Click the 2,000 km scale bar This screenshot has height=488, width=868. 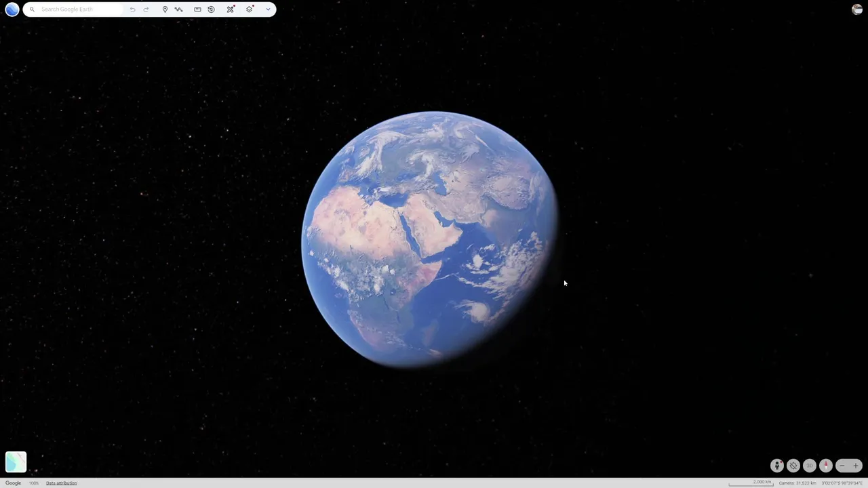pyautogui.click(x=751, y=483)
